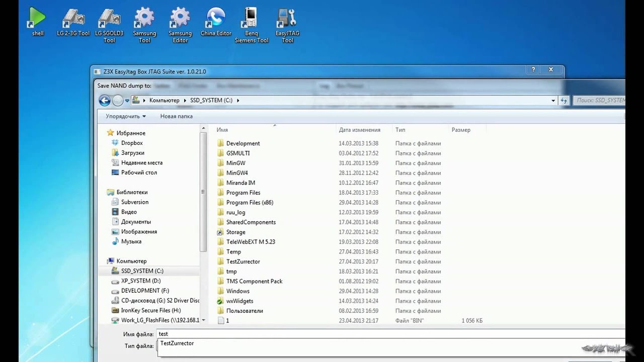This screenshot has width=644, height=362.
Task: Open the Музыка library
Action: tap(131, 241)
